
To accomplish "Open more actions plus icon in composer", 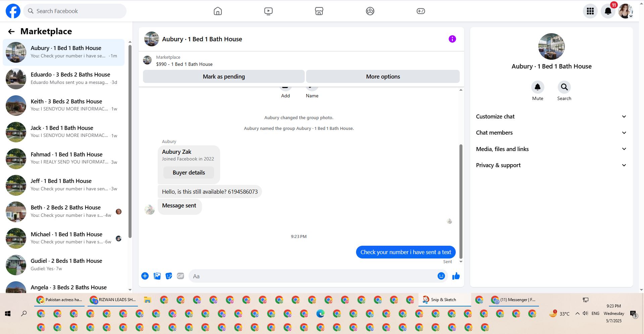I will [145, 276].
